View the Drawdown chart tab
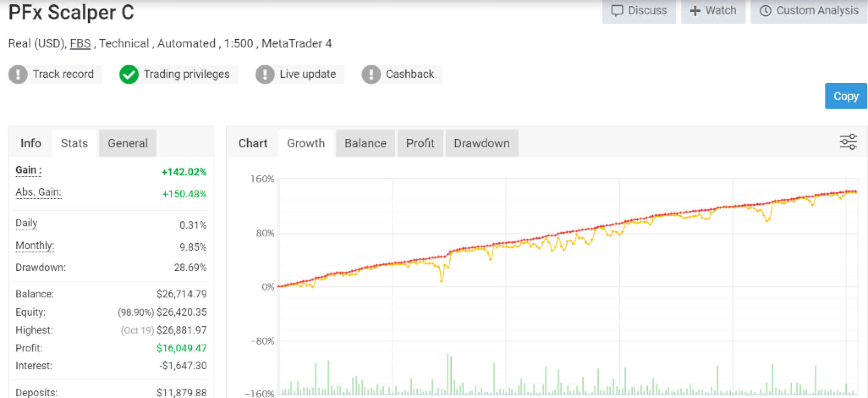This screenshot has height=398, width=868. 482,143
